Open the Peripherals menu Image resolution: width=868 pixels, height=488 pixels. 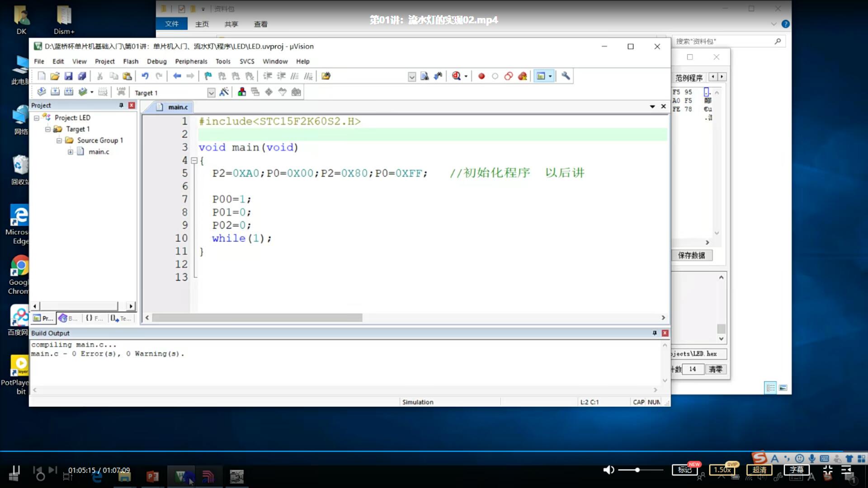[191, 61]
